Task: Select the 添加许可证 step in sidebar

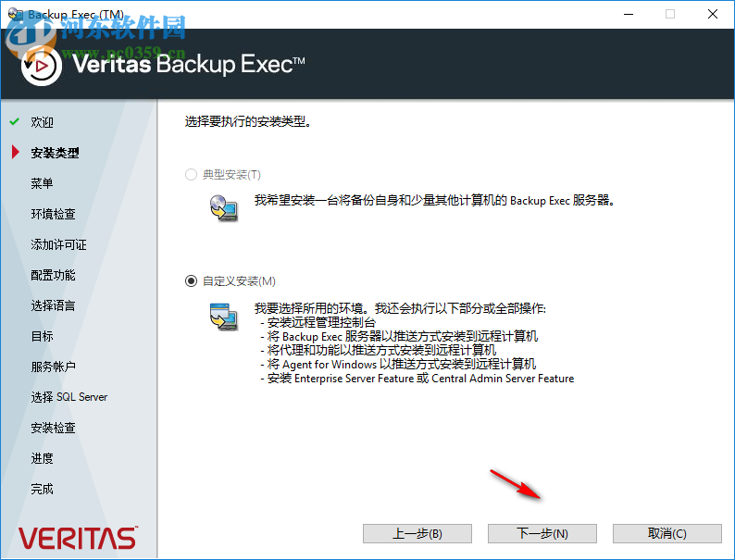Action: [x=58, y=244]
